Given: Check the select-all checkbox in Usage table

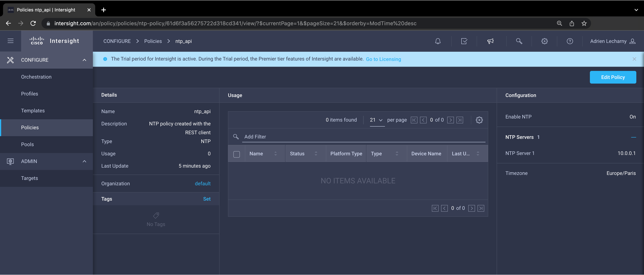Looking at the screenshot, I should click(x=237, y=154).
